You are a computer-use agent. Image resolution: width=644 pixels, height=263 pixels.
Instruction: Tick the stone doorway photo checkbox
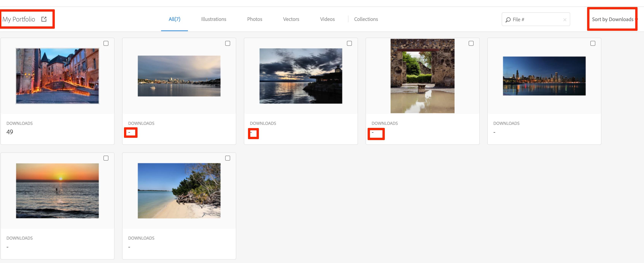471,44
